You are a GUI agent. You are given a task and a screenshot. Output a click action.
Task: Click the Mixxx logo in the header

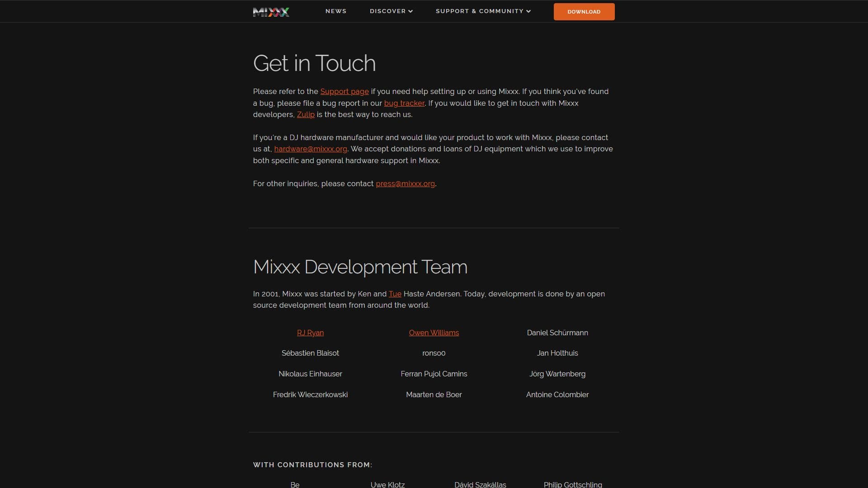(x=271, y=12)
